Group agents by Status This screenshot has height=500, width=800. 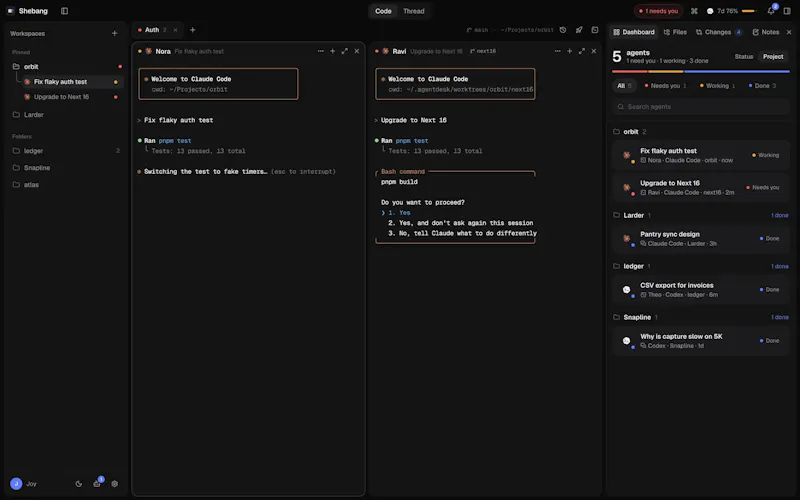click(x=743, y=57)
